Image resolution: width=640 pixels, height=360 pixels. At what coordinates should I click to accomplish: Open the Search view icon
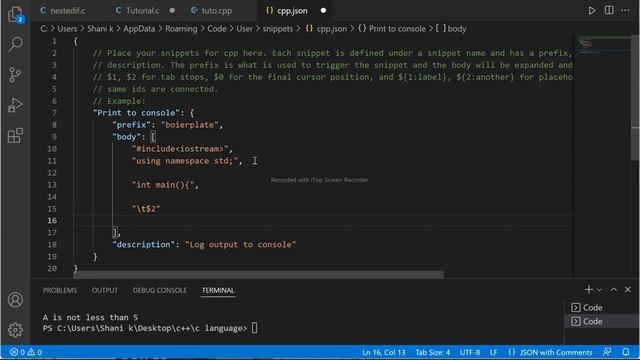pyautogui.click(x=16, y=44)
